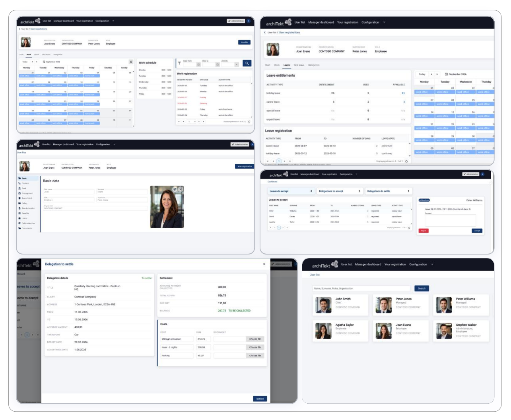Screen dimensions: 511x420
Task: Refresh the September 2026 work calendar
Action: (x=131, y=62)
